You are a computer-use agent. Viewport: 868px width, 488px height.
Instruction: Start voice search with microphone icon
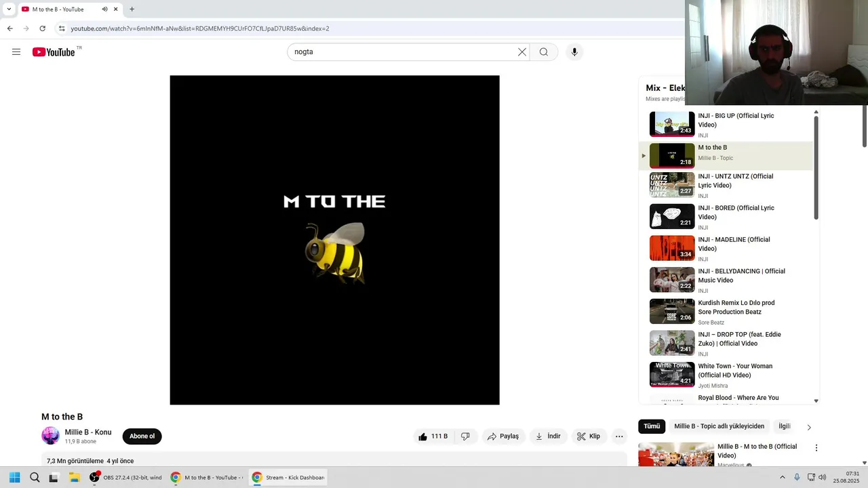pyautogui.click(x=574, y=52)
